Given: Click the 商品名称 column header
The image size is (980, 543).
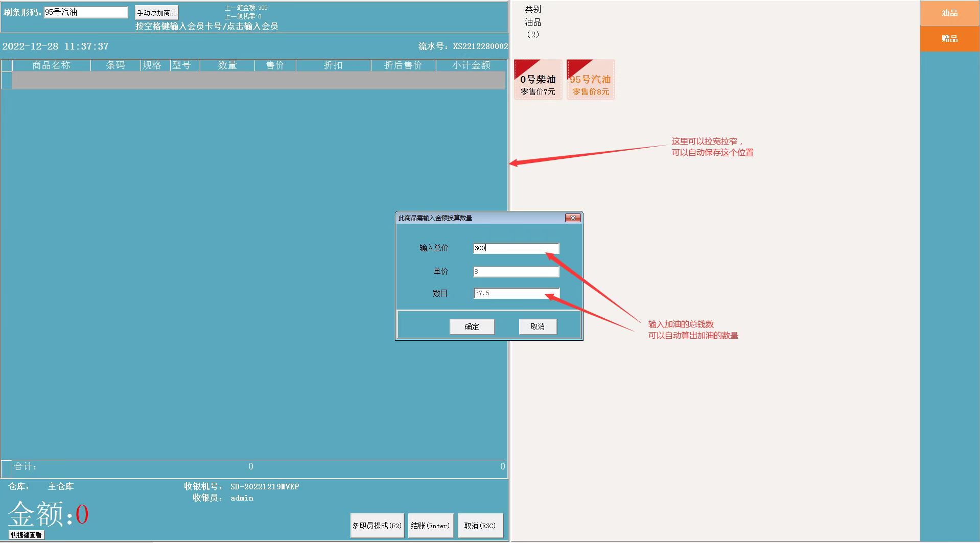Looking at the screenshot, I should pos(51,65).
